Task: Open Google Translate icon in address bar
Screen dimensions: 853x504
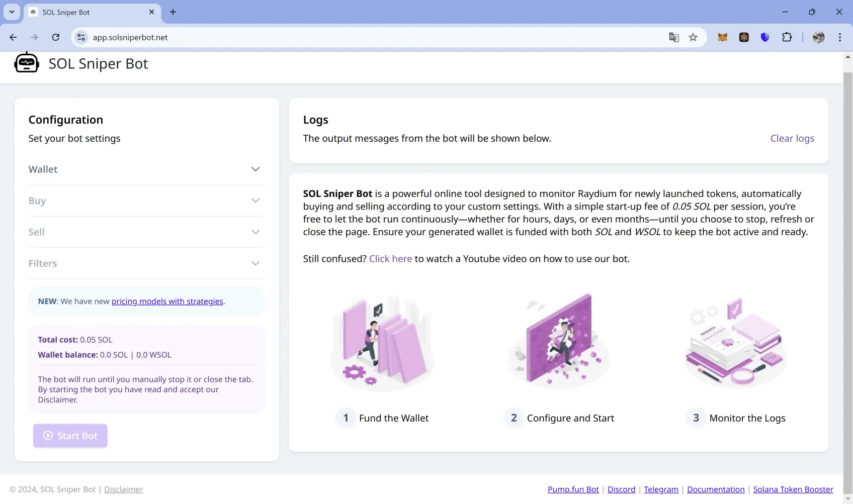Action: (x=674, y=37)
